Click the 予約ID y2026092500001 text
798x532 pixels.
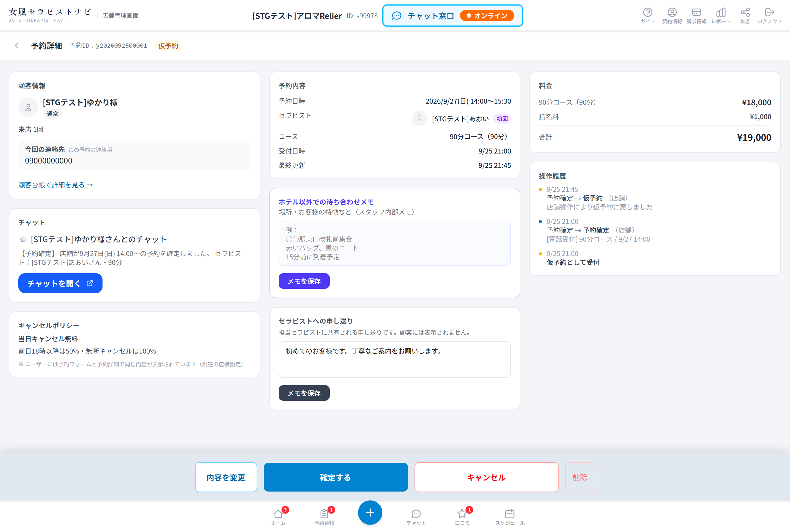(x=109, y=46)
